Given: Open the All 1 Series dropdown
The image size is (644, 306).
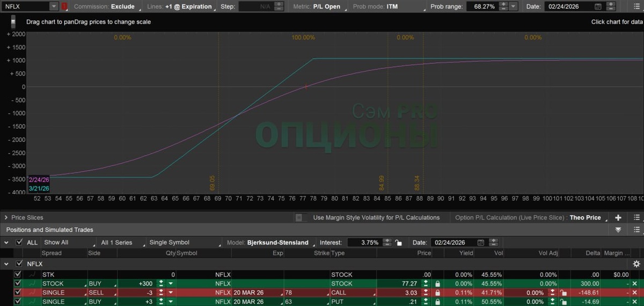Looking at the screenshot, I should pos(121,243).
